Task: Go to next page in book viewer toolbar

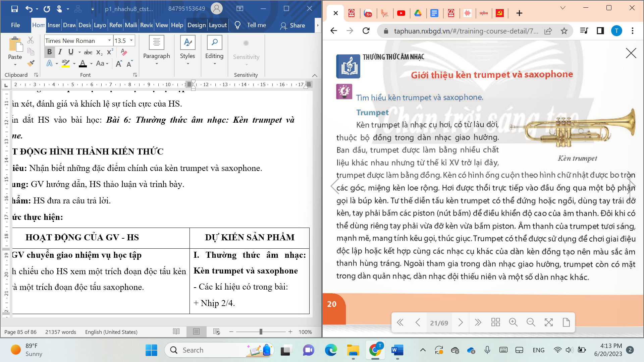Action: (461, 322)
